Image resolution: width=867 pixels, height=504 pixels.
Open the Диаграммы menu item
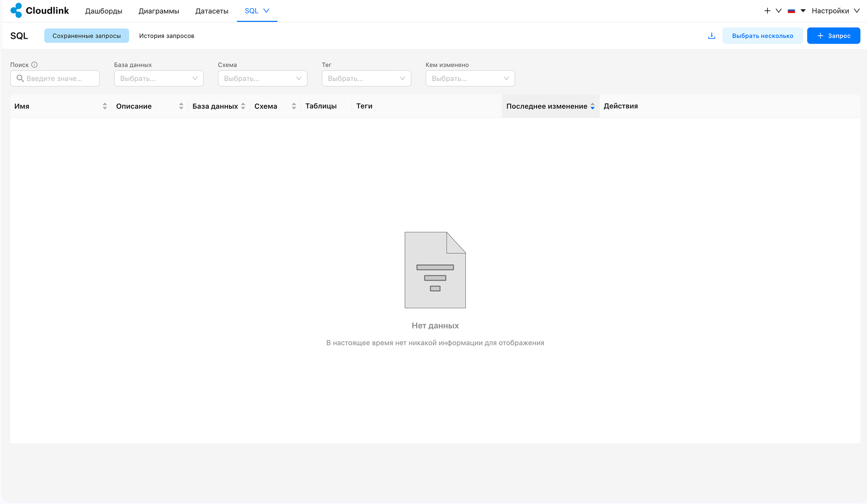click(159, 11)
